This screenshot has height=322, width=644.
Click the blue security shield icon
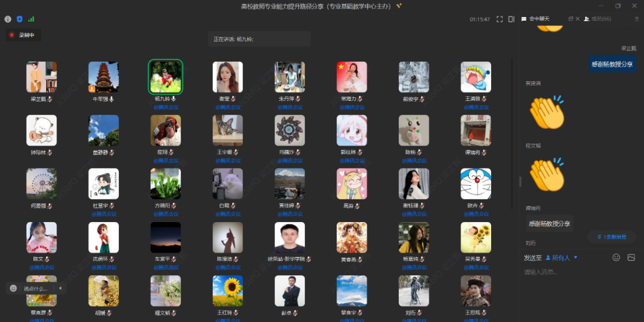20,19
